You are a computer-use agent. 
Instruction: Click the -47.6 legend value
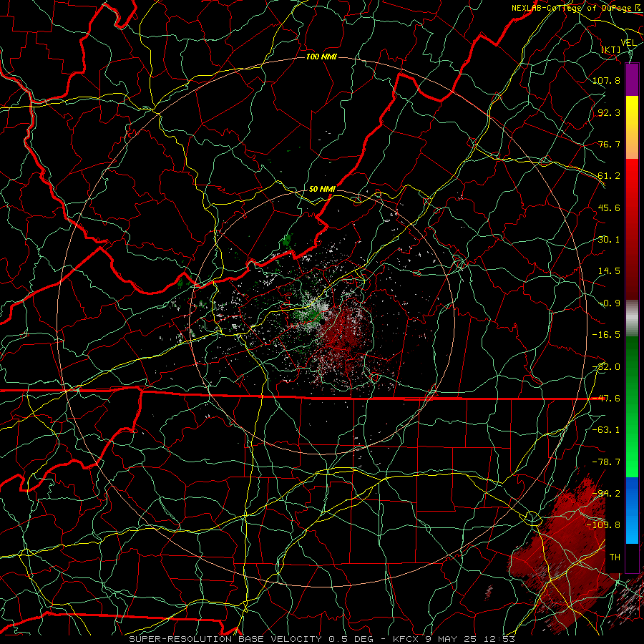[x=606, y=399]
